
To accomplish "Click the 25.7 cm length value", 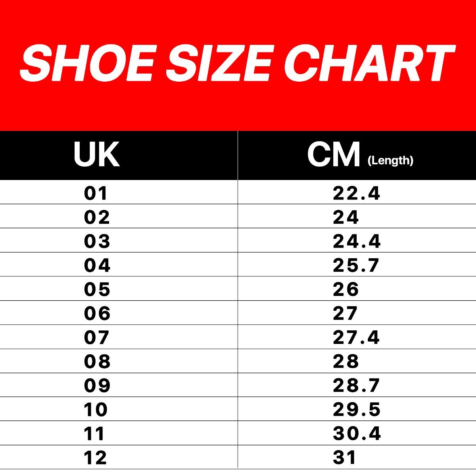I will pos(356,265).
